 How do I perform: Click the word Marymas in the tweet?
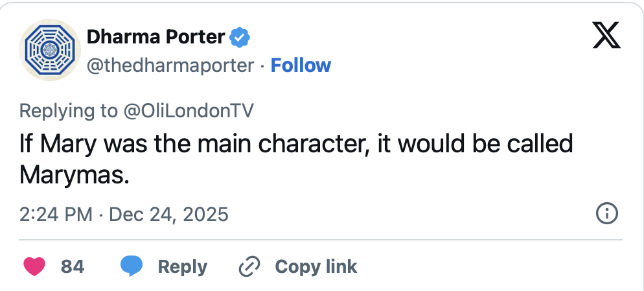point(74,174)
